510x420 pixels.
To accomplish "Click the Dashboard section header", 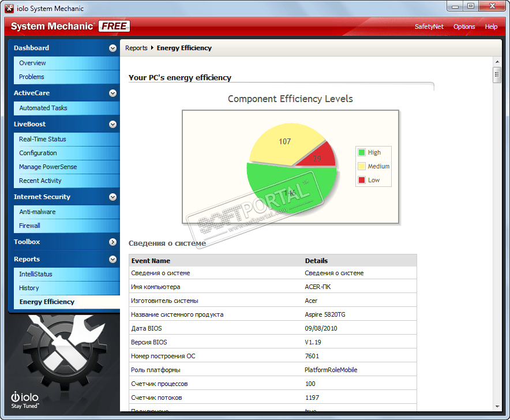I will click(x=32, y=48).
